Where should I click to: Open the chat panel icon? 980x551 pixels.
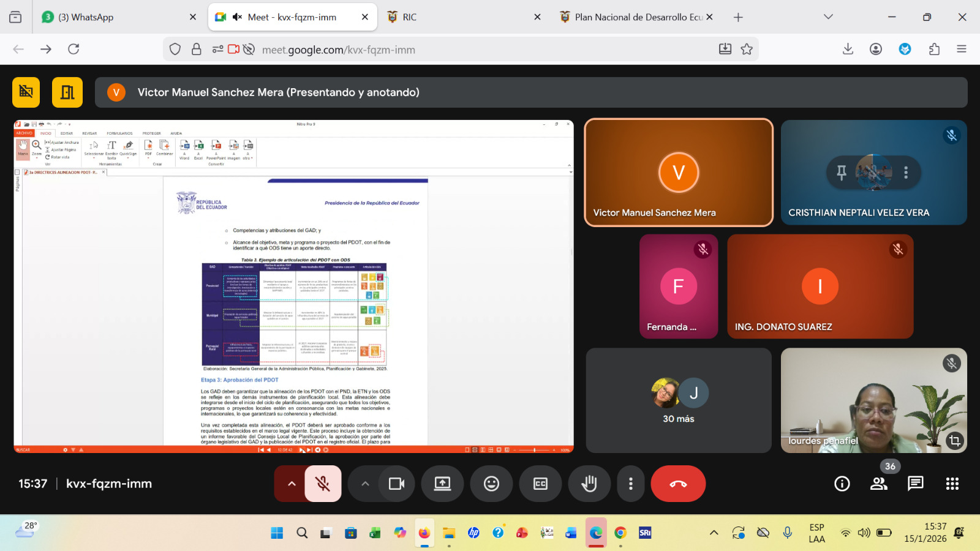915,484
